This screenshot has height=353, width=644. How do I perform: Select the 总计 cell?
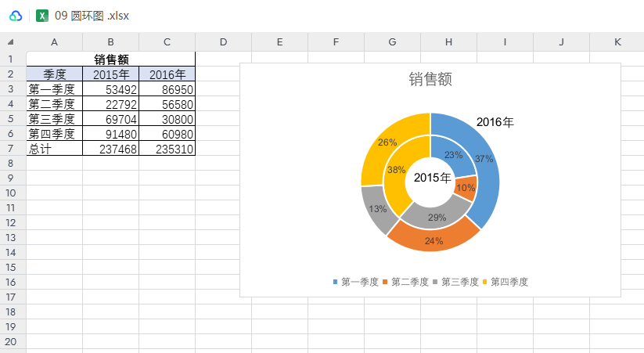click(x=54, y=149)
